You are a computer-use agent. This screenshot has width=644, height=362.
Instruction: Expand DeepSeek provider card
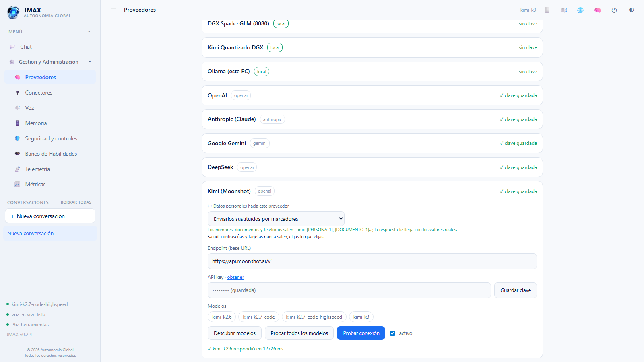pyautogui.click(x=372, y=167)
